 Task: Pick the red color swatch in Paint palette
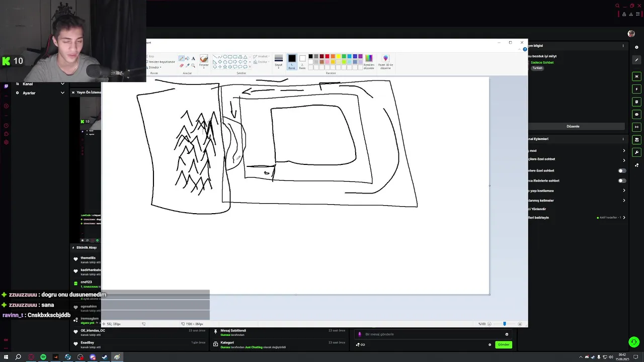click(x=327, y=56)
